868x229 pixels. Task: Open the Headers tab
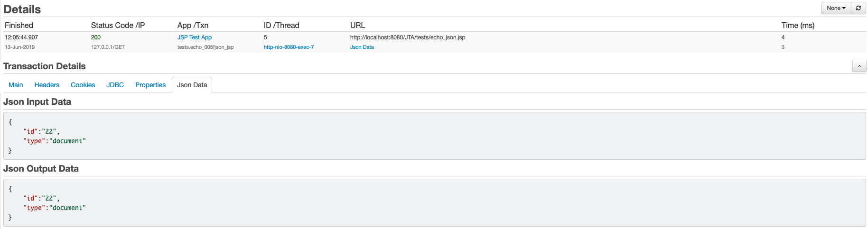pos(47,85)
